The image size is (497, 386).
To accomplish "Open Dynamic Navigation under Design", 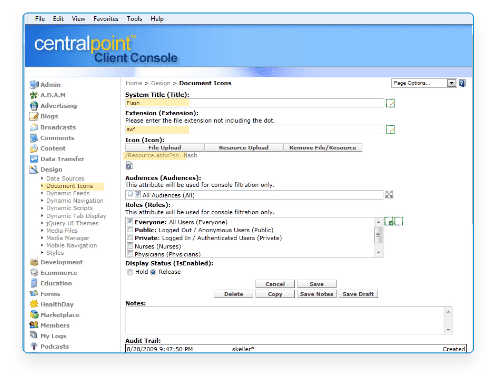I will click(x=75, y=201).
